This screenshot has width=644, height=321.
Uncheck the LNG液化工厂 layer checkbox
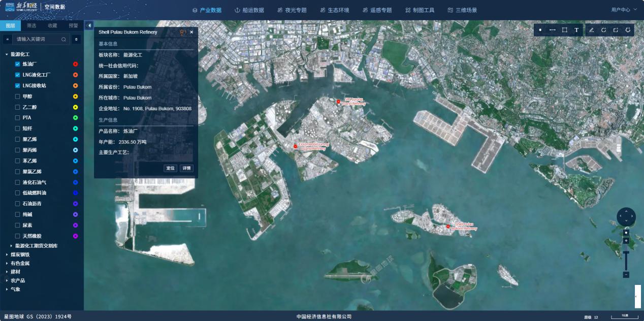point(18,75)
